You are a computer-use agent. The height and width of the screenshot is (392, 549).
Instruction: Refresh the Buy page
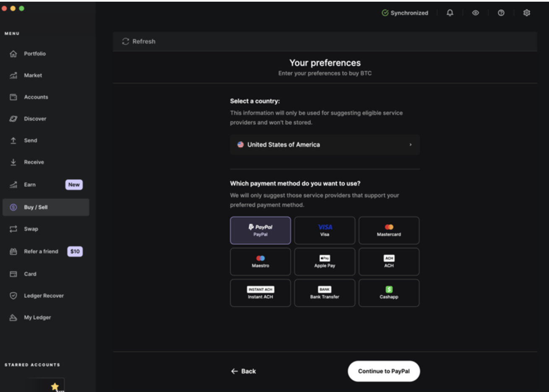[139, 42]
